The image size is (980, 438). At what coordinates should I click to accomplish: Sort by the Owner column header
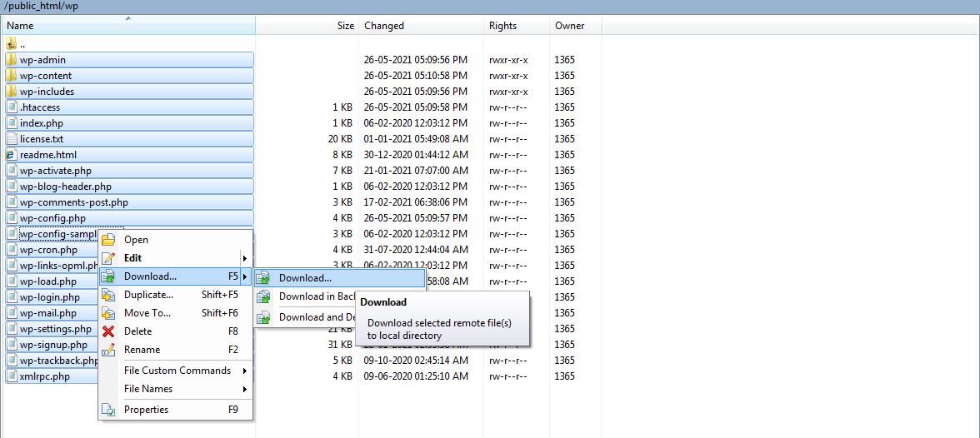[576, 26]
